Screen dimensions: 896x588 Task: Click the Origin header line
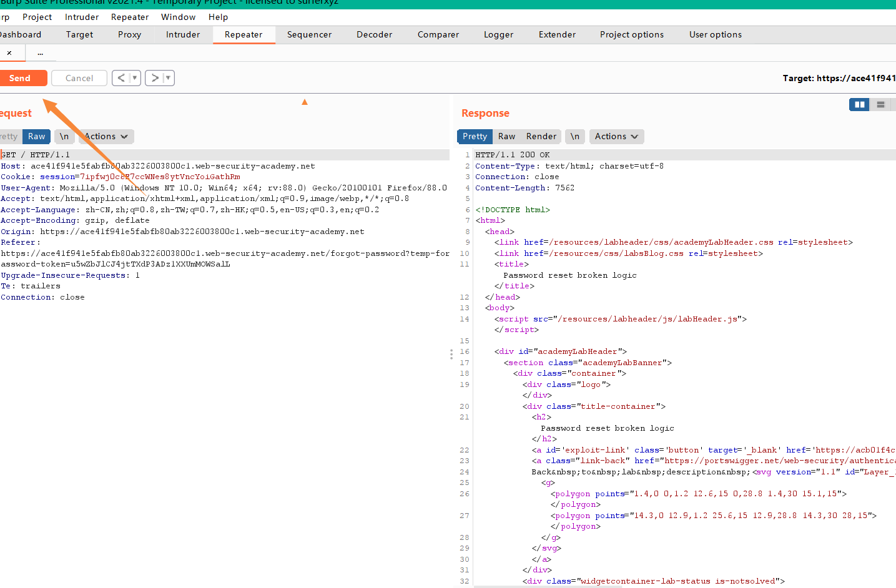[182, 231]
